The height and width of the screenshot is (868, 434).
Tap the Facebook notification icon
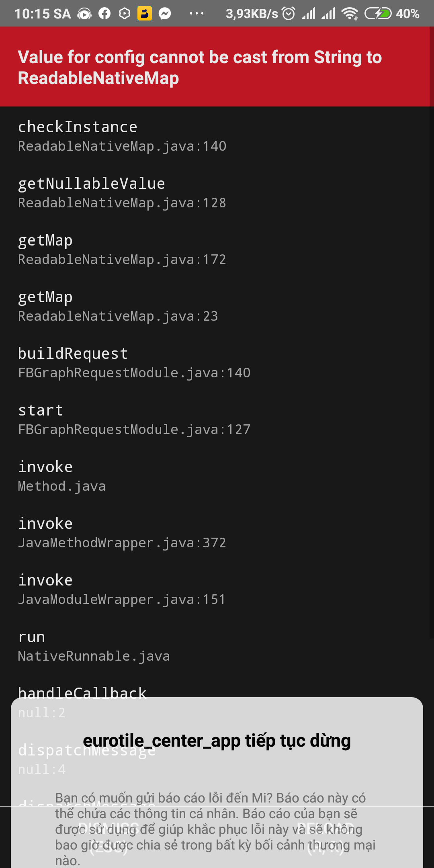coord(104,14)
